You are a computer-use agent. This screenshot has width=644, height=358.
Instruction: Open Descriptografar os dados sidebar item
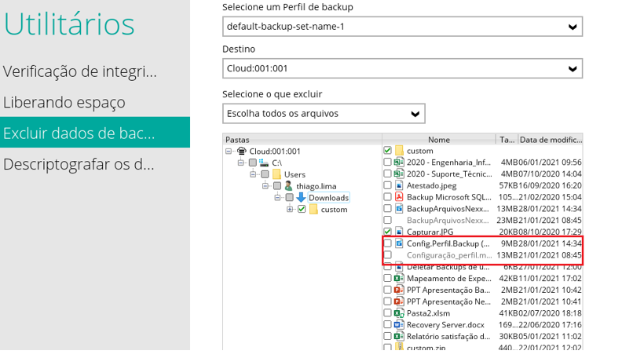[x=79, y=165]
